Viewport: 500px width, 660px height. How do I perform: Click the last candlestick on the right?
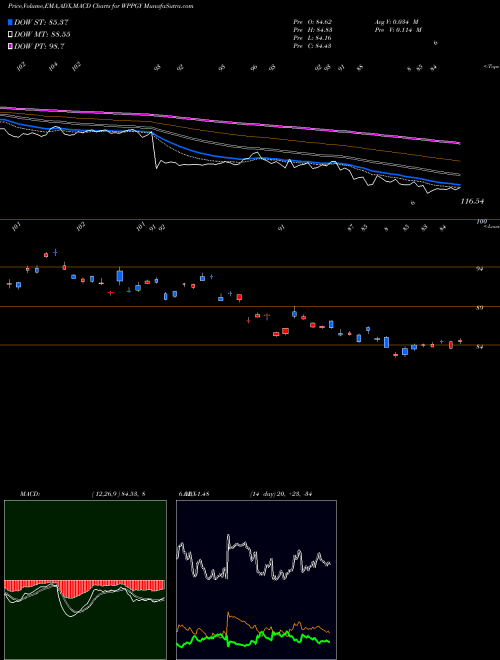tap(460, 341)
